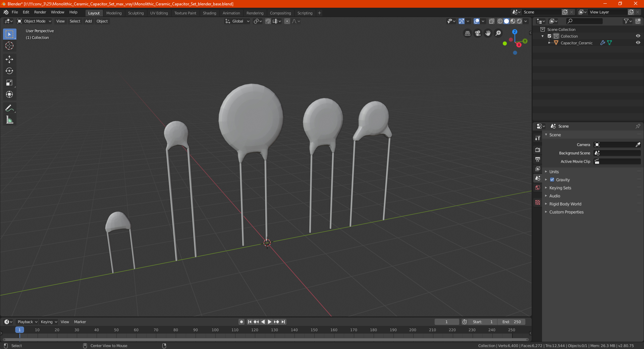Play the animation forward
The image size is (644, 349).
tap(270, 322)
